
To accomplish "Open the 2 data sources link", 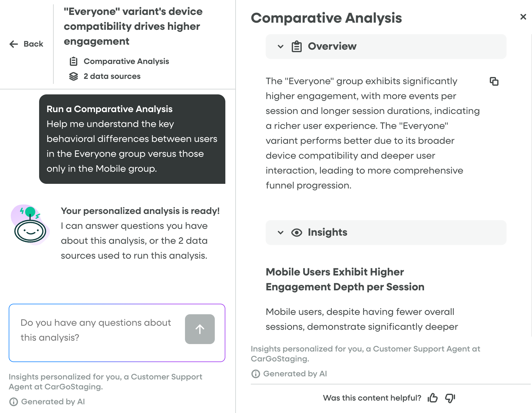I will coord(112,76).
